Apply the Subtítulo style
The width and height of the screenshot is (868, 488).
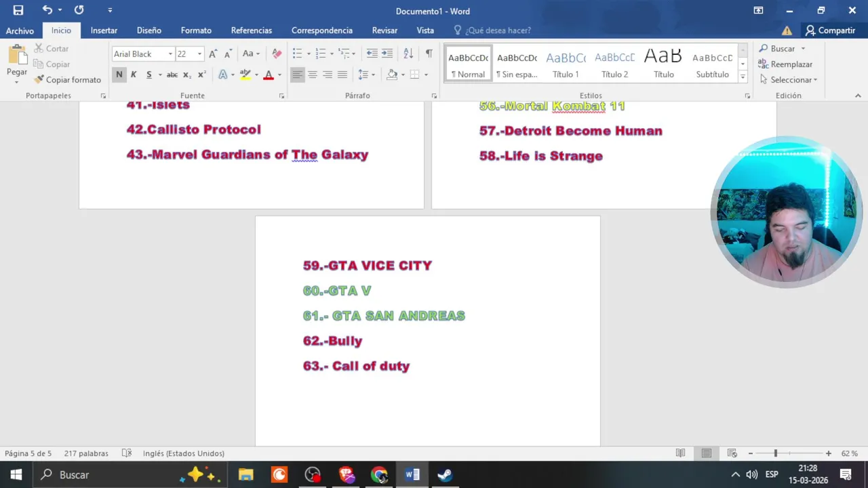click(x=712, y=64)
